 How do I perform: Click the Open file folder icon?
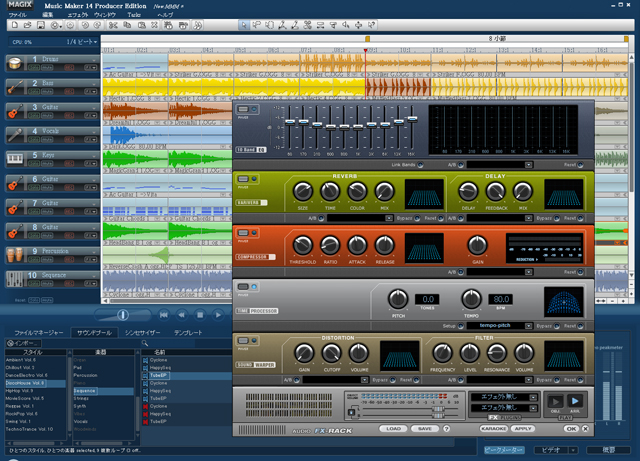28,25
